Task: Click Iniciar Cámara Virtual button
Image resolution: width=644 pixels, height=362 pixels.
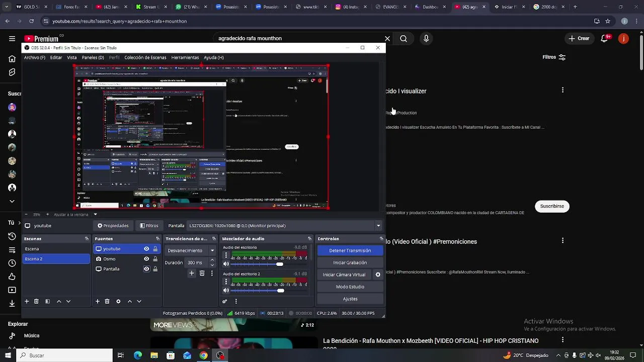Action: [x=344, y=275]
